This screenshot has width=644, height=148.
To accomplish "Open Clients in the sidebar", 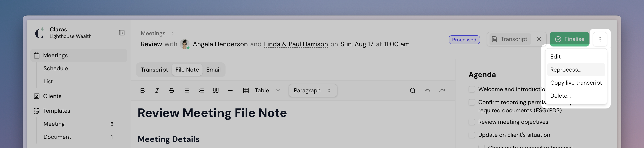I will click(x=52, y=96).
